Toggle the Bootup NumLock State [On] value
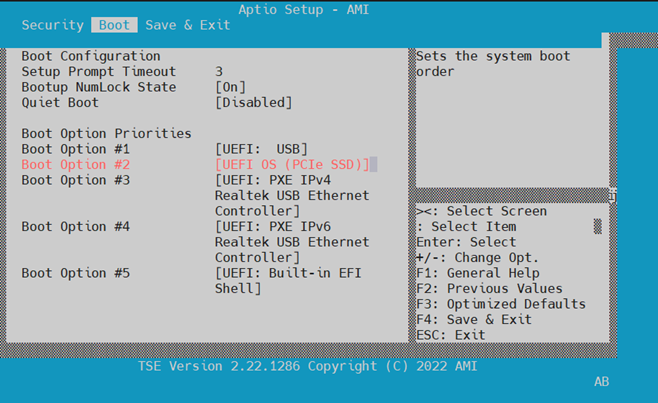 (230, 87)
